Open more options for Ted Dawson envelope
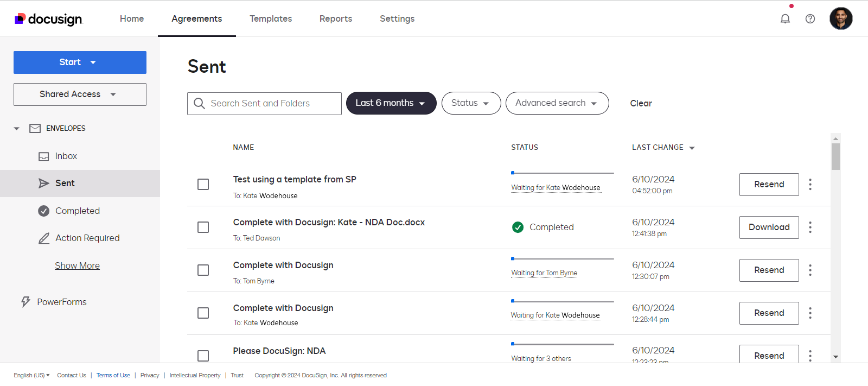Viewport: 868px width, 386px height. pyautogui.click(x=810, y=227)
